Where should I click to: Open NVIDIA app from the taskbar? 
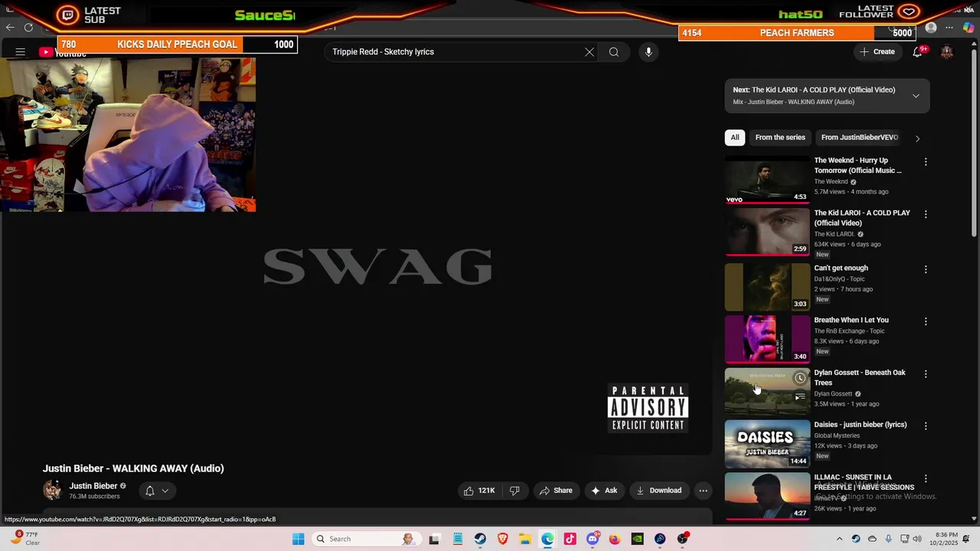click(x=637, y=539)
